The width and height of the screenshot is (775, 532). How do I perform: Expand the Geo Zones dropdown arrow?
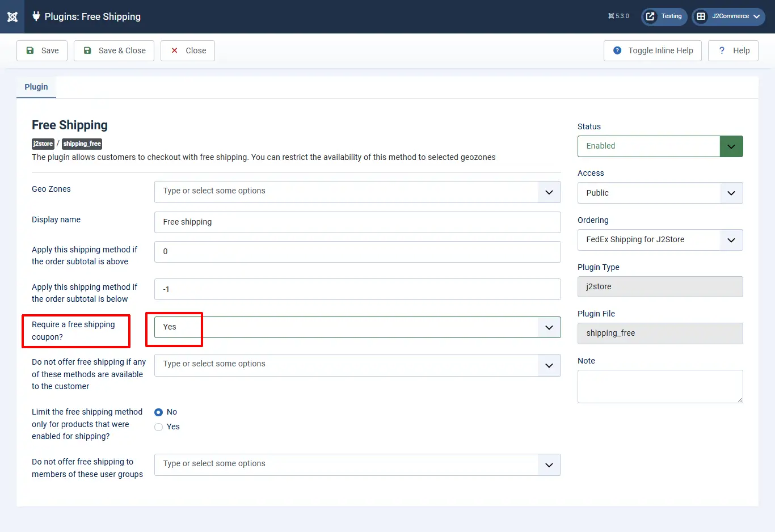click(x=549, y=192)
